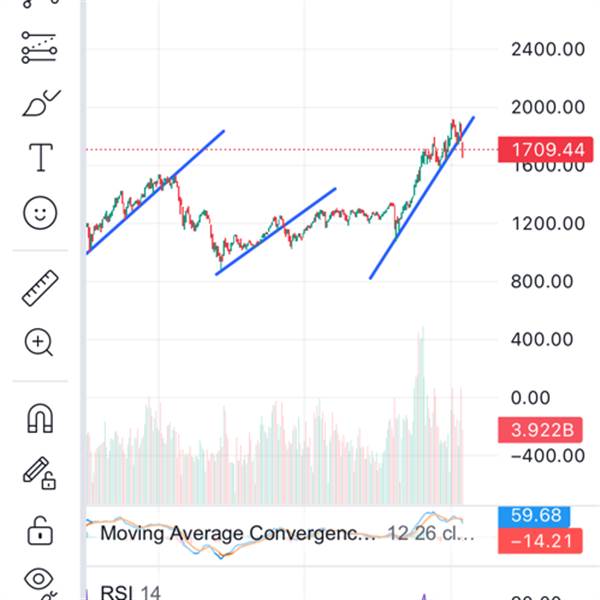
Task: Toggle stay in drawing mode
Action: pos(40,472)
